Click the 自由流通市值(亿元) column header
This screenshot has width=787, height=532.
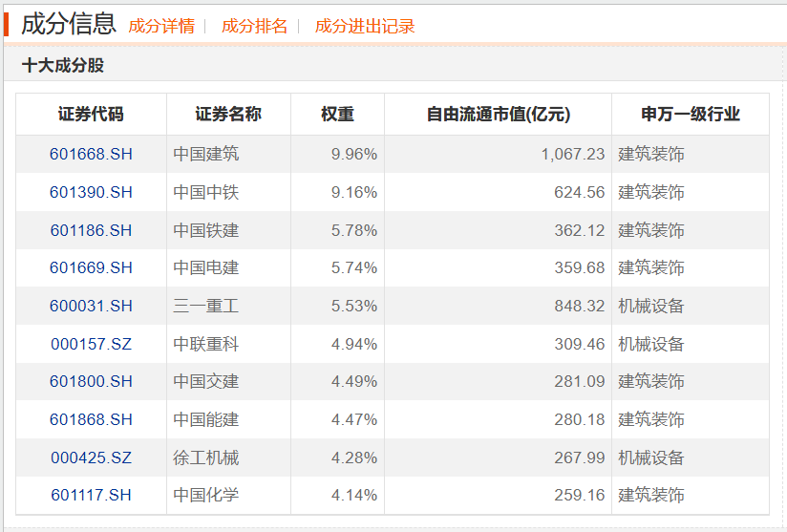point(498,115)
